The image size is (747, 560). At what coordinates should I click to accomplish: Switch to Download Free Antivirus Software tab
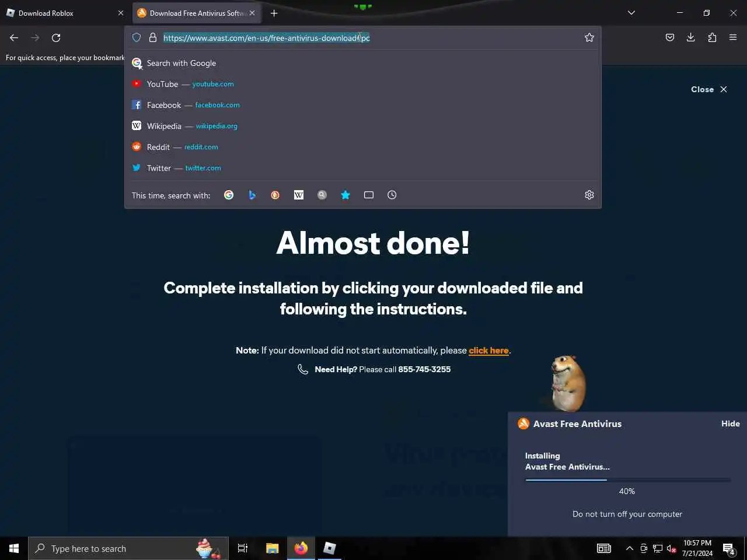pyautogui.click(x=197, y=13)
